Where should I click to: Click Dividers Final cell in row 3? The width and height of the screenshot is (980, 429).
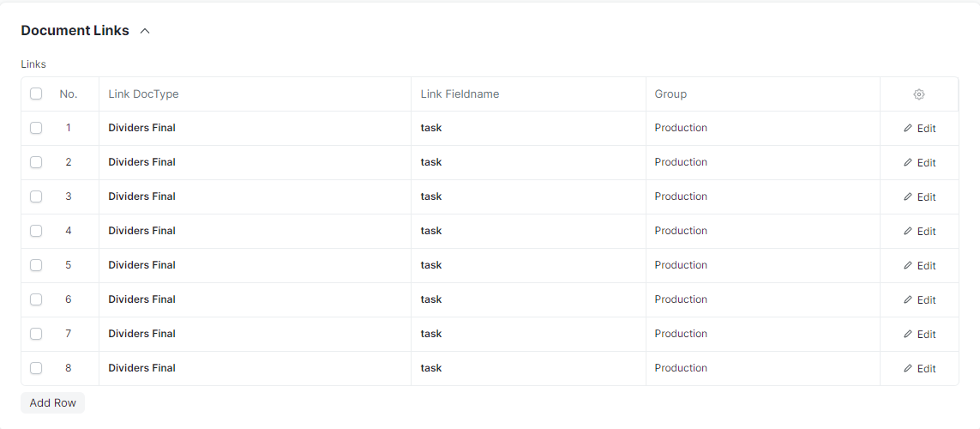[x=255, y=197]
